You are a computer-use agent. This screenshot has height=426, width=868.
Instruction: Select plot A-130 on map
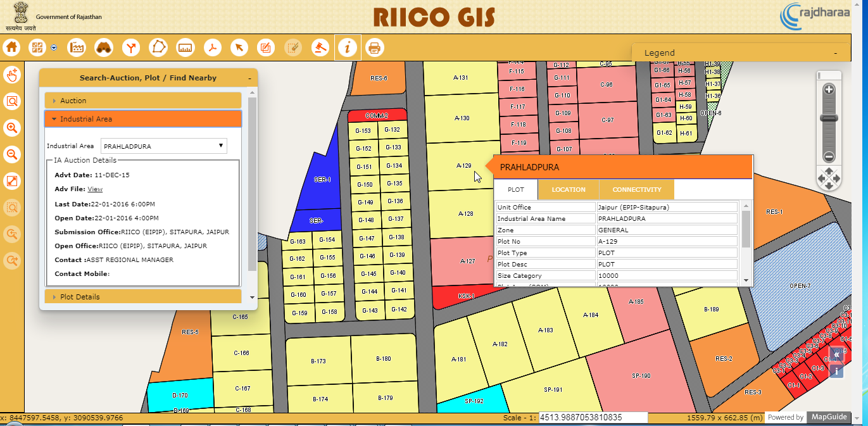point(462,118)
